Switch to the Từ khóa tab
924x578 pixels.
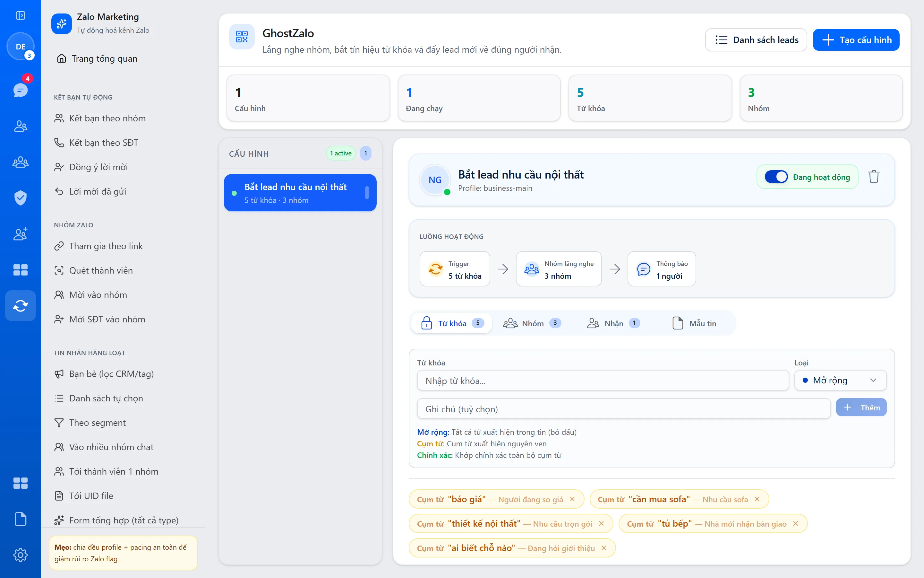coord(452,323)
